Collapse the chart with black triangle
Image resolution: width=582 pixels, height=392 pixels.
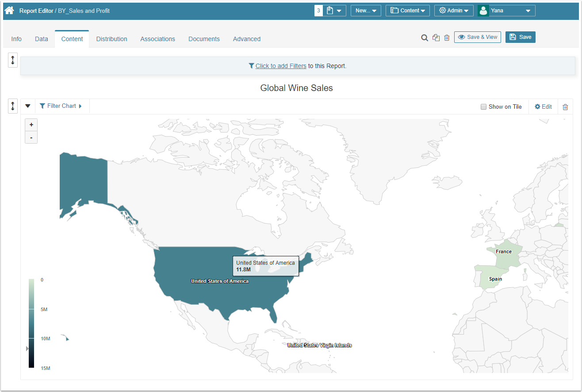(x=28, y=106)
